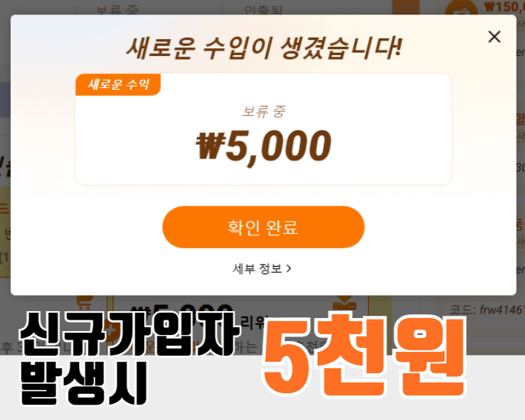Image resolution: width=525 pixels, height=420 pixels.
Task: Click the shopping cart icon below the popup
Action: pyautogui.click(x=84, y=303)
